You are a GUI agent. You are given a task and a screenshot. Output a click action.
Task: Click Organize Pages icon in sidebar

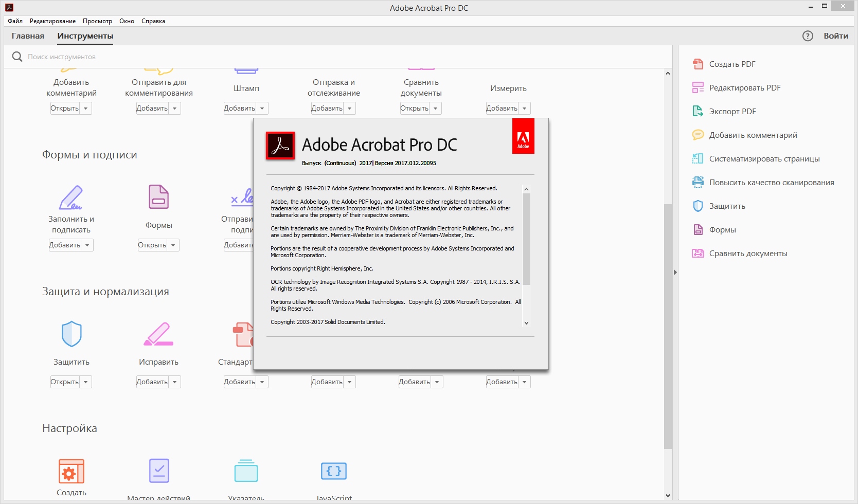click(698, 159)
